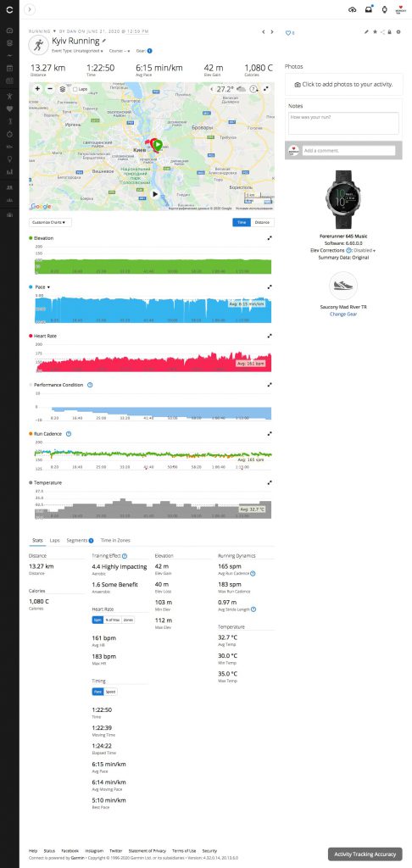The width and height of the screenshot is (412, 868).
Task: Select the Segments tab
Action: pos(80,540)
